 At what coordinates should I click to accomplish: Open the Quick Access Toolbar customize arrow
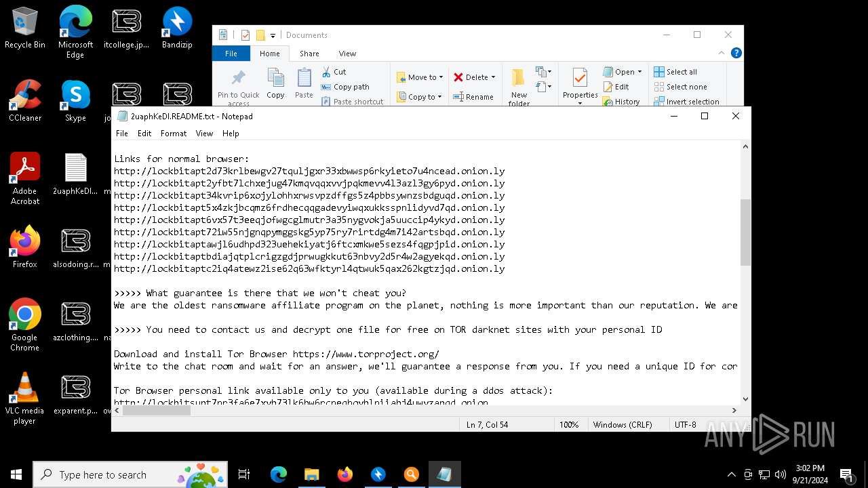pyautogui.click(x=273, y=35)
